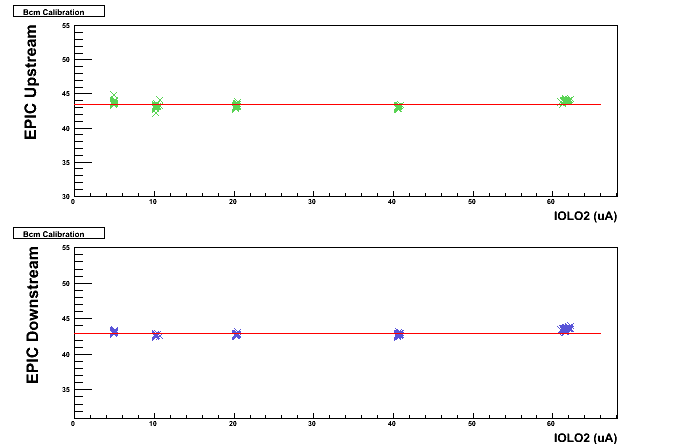Click x-axis tick label 30 on upstream plot
The width and height of the screenshot is (692, 444).
click(312, 202)
